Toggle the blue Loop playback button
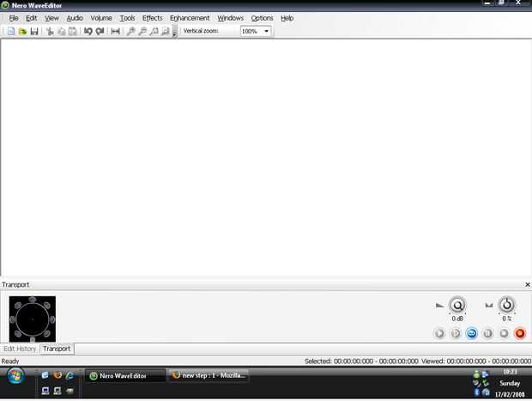The image size is (532, 401). [x=472, y=333]
